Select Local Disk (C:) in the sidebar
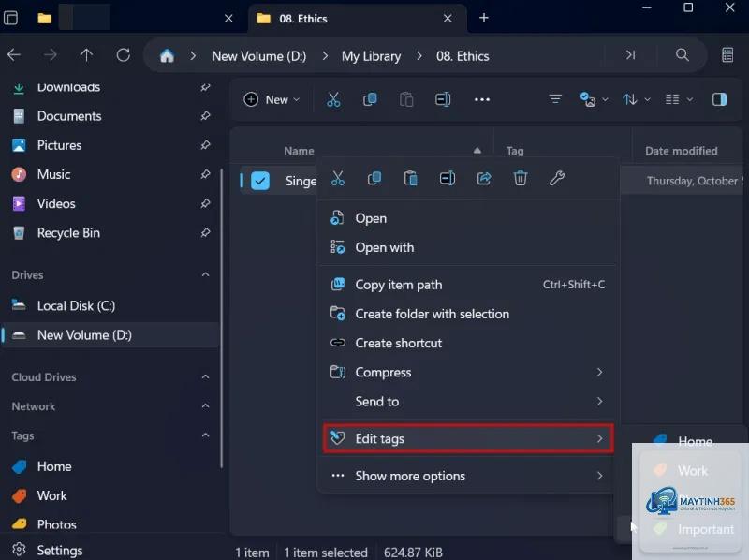 (110, 306)
